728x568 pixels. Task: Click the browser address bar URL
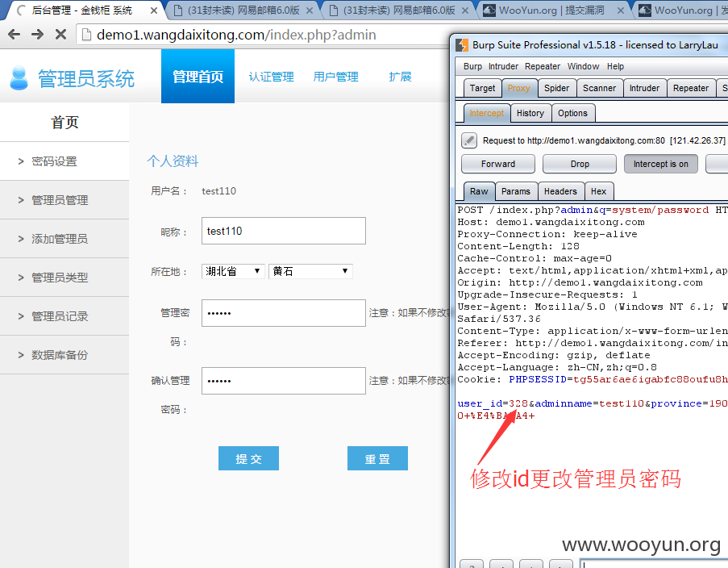236,35
